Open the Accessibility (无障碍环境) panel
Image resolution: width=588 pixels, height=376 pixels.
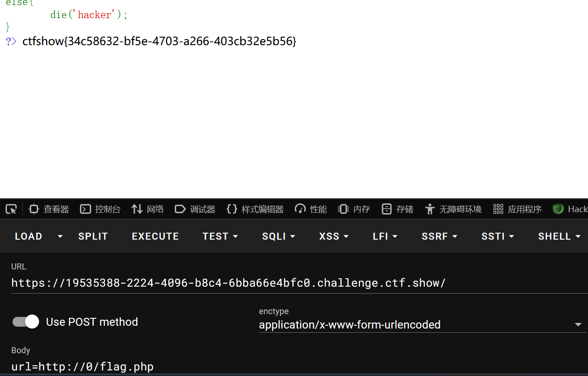(x=453, y=209)
